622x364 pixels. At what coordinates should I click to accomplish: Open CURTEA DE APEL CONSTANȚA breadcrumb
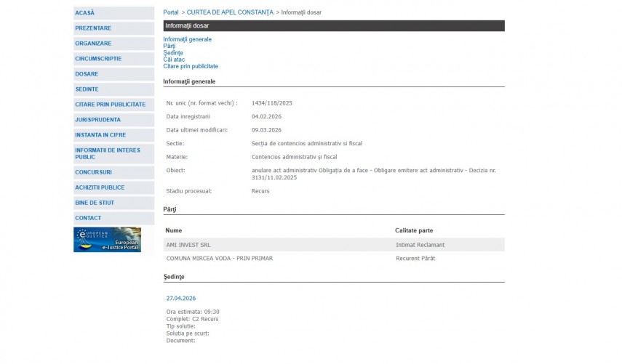point(230,12)
